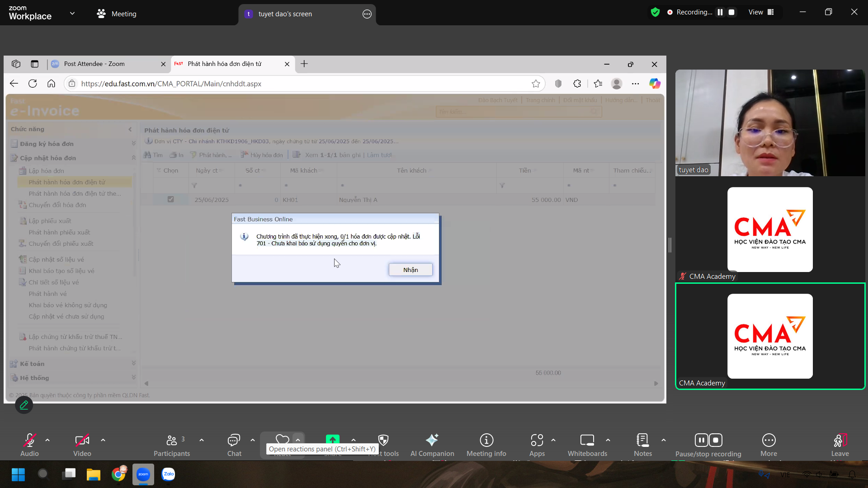This screenshot has height=488, width=868.
Task: Click the Leave meeting button
Action: 840,440
